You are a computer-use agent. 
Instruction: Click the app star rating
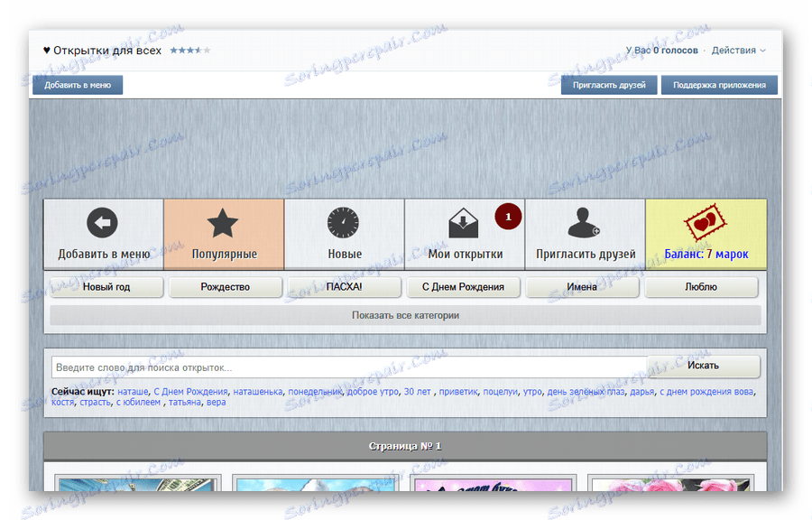(x=190, y=51)
